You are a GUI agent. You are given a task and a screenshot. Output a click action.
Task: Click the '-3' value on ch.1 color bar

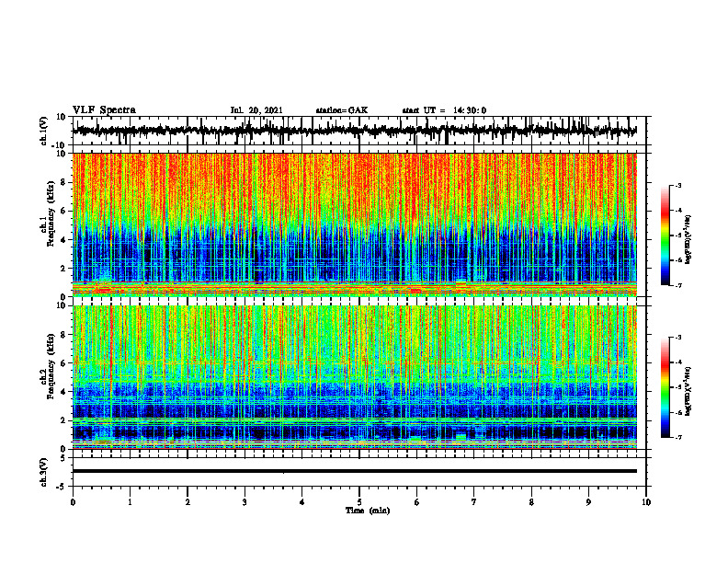tap(678, 186)
